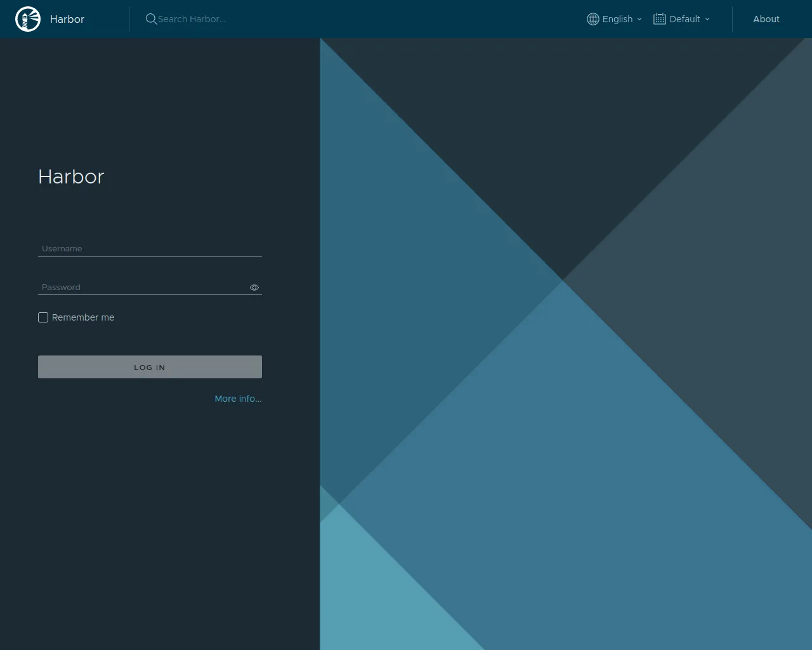
Task: Open the Default date format dropdown
Action: 682,19
